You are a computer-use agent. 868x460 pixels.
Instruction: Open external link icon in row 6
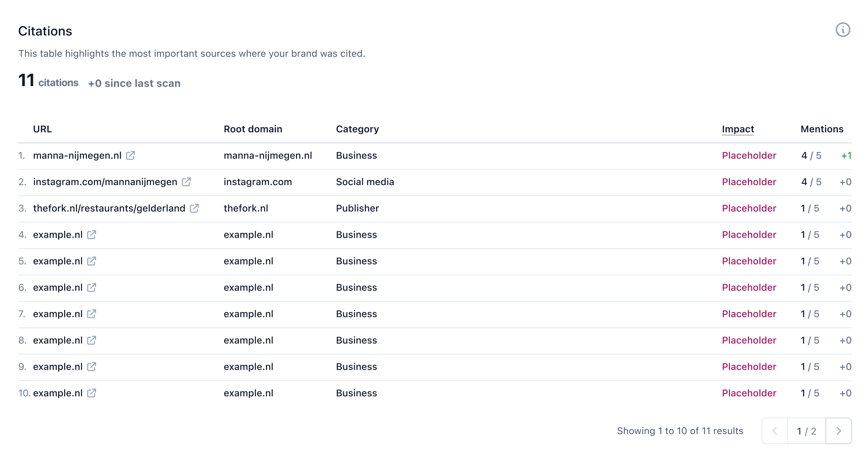click(x=91, y=287)
